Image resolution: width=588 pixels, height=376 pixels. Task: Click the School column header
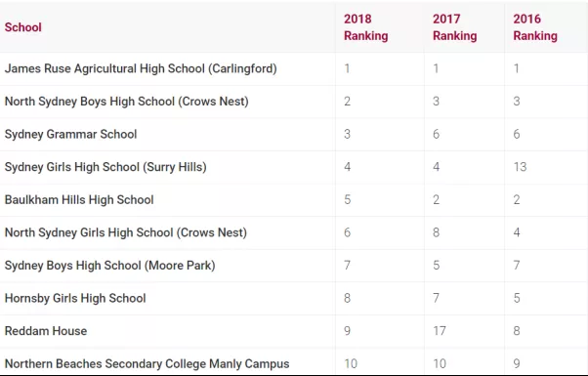tap(22, 27)
